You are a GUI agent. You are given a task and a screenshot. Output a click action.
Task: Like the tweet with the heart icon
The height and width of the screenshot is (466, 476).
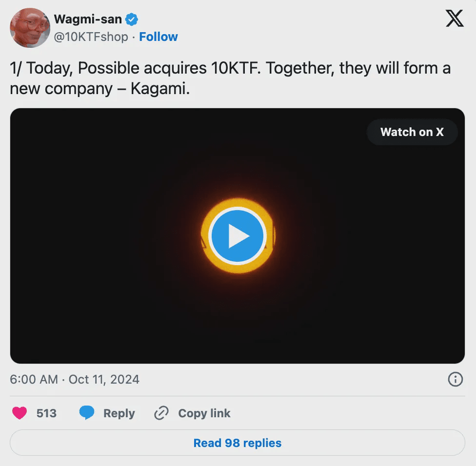pos(20,413)
